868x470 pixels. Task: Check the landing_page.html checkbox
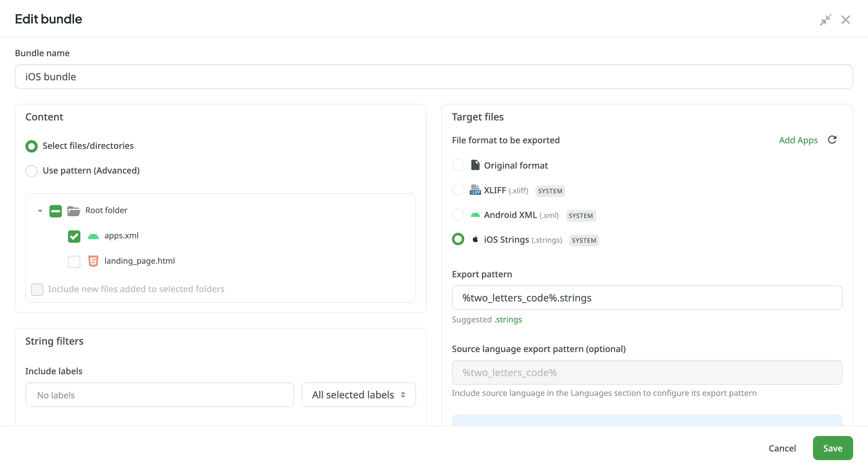coord(74,261)
